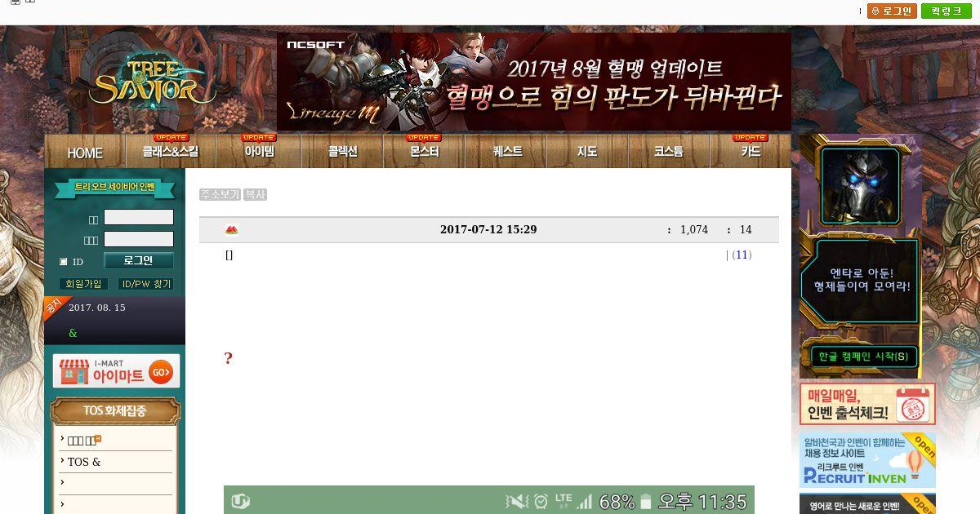The height and width of the screenshot is (514, 980).
Task: Click the TOS & list item
Action: coord(84,462)
